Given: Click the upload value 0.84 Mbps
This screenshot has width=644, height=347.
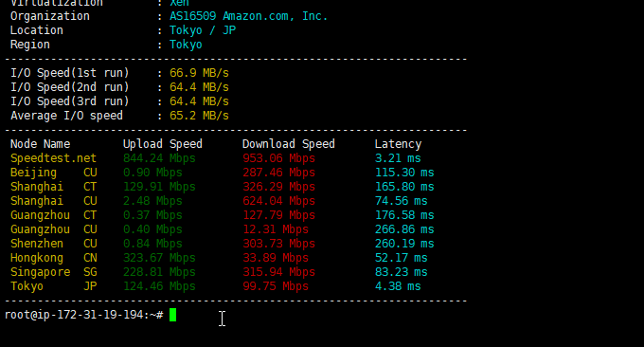Looking at the screenshot, I should point(152,244).
